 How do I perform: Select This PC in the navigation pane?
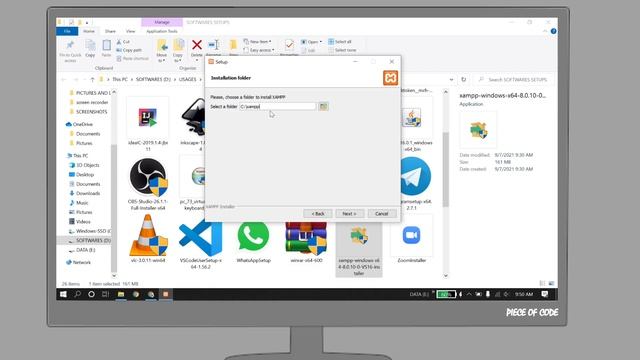(77, 156)
